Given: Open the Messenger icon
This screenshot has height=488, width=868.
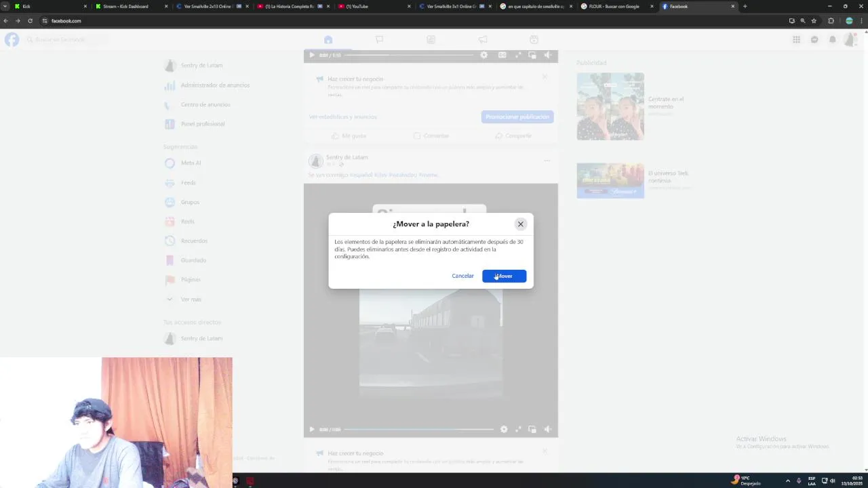Looking at the screenshot, I should (x=814, y=39).
